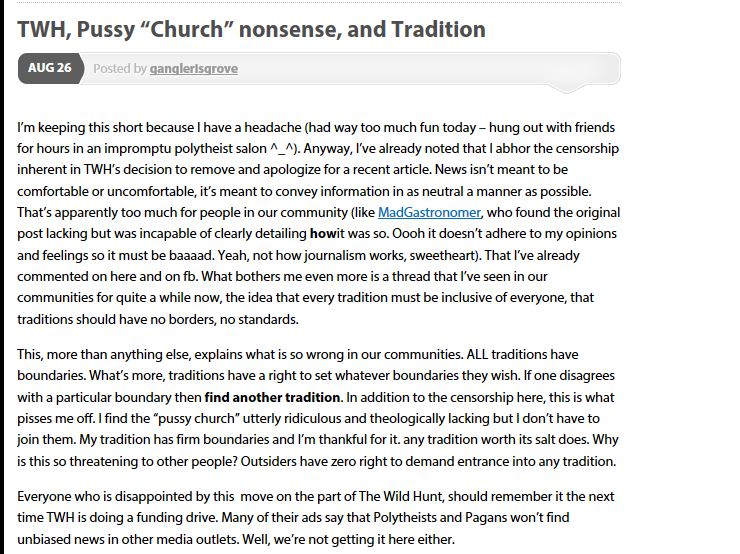Click the "Posted by" label

click(x=120, y=69)
